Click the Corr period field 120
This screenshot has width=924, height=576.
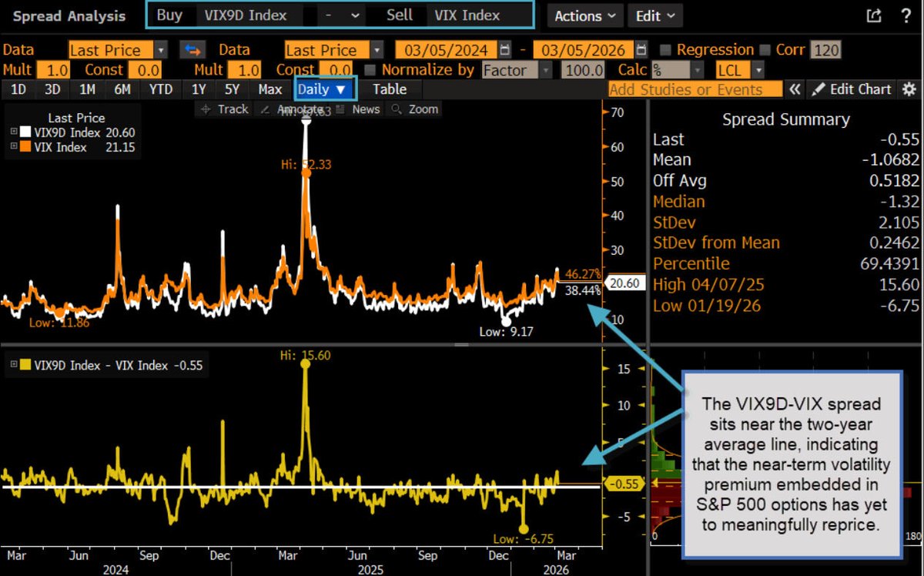click(826, 50)
